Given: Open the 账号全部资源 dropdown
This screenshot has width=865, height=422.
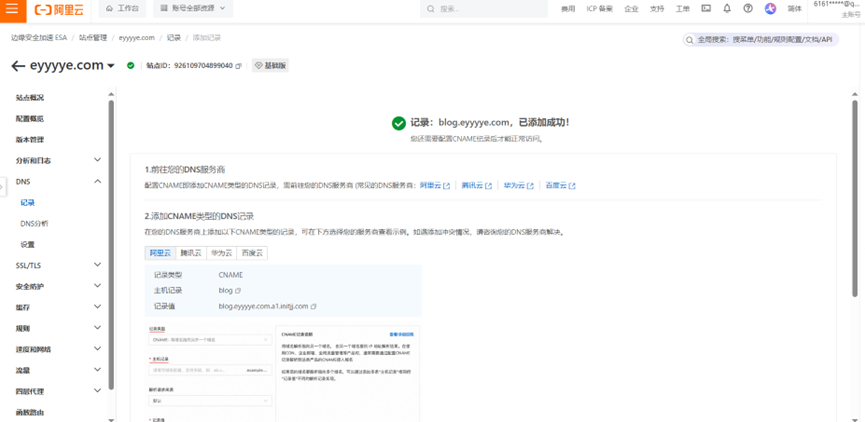Looking at the screenshot, I should tap(193, 9).
